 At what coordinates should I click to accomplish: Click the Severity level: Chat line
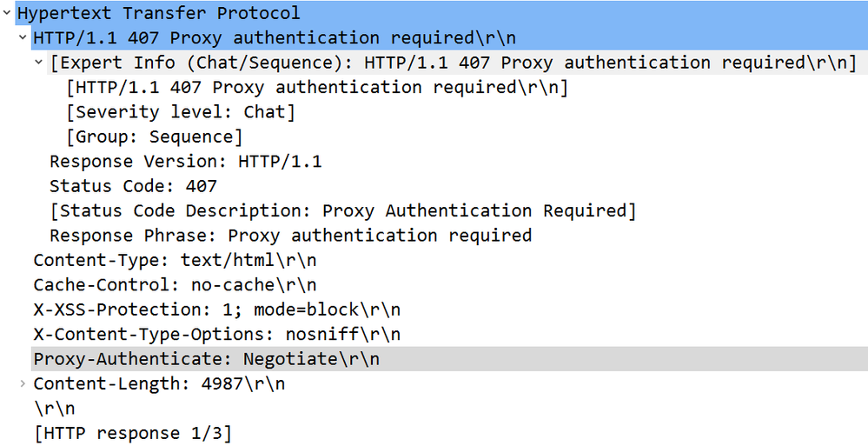click(181, 112)
